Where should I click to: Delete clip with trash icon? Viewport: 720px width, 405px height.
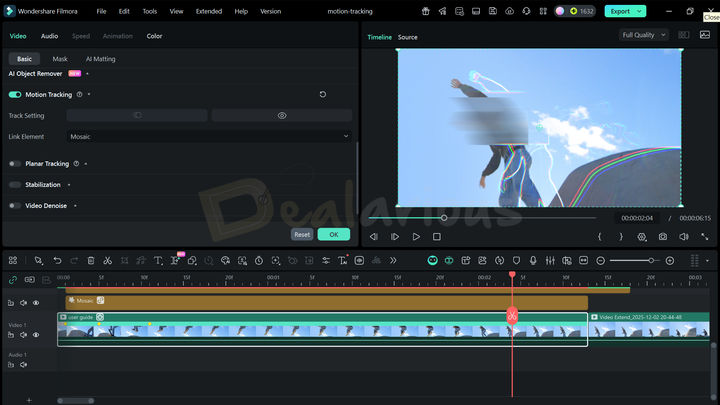pyautogui.click(x=91, y=260)
